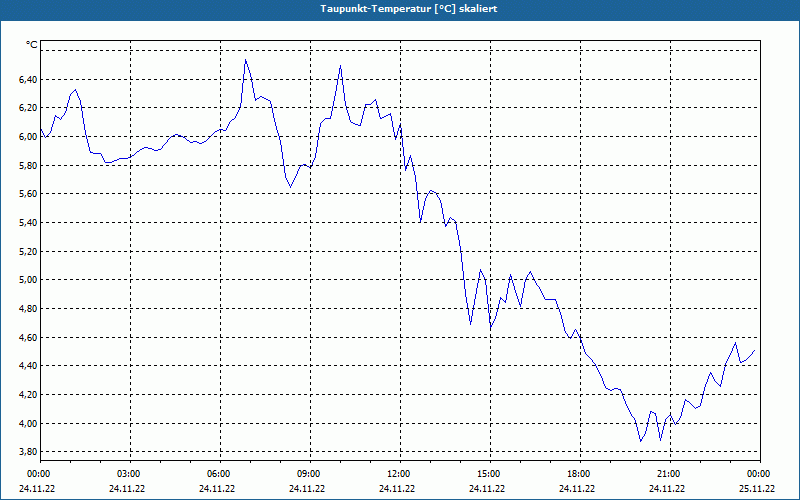
Task: Click the curve's lowest dip near 20:00
Action: (x=641, y=441)
